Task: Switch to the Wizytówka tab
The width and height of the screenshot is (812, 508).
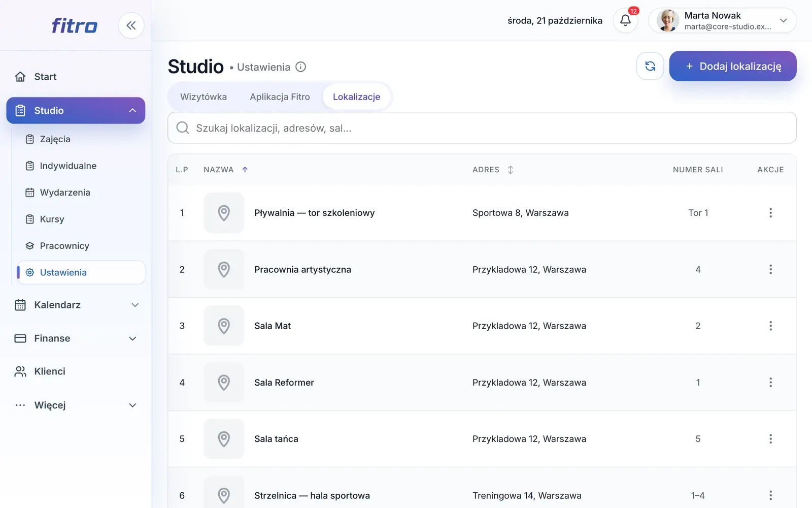Action: point(204,97)
